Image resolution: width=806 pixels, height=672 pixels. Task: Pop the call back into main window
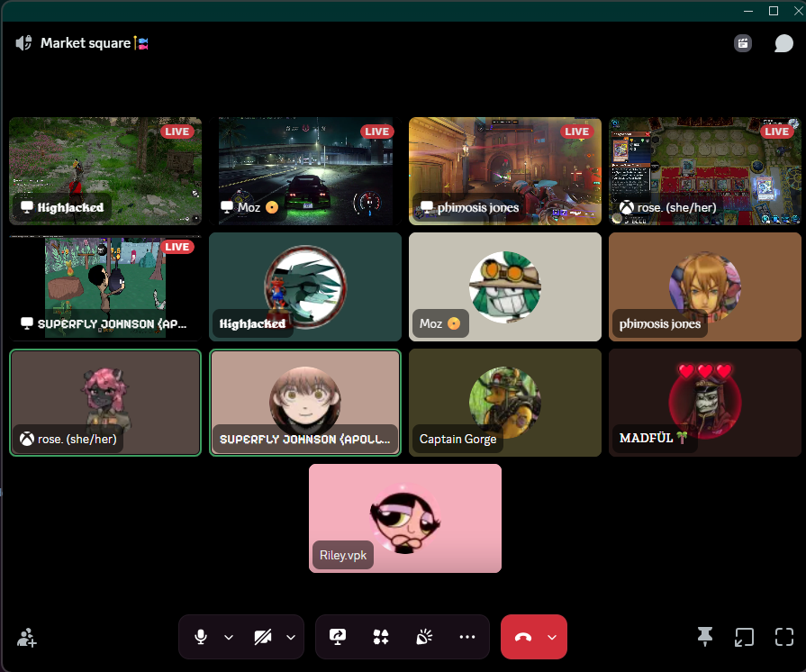pos(745,637)
